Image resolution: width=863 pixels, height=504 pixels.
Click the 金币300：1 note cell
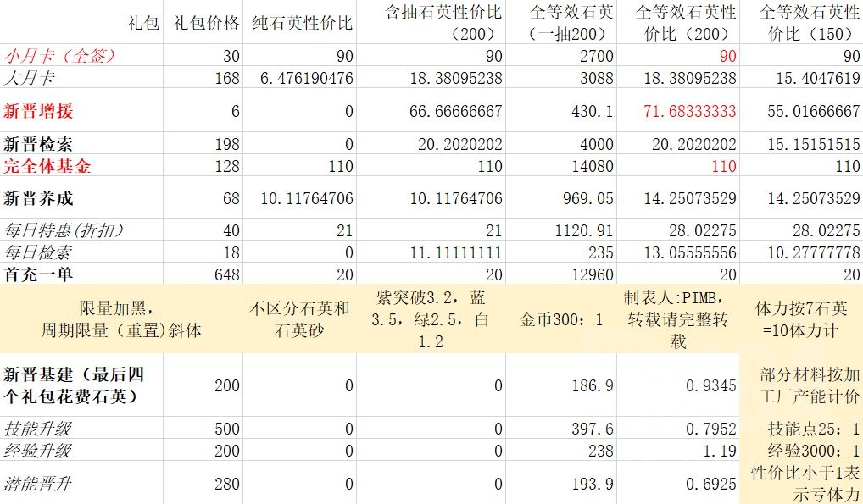point(561,318)
